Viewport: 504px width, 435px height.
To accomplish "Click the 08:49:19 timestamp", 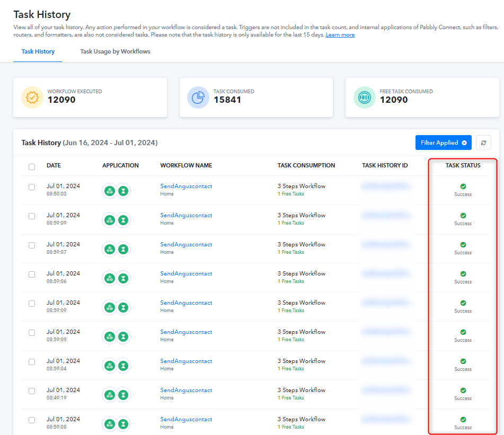I will 57,398.
